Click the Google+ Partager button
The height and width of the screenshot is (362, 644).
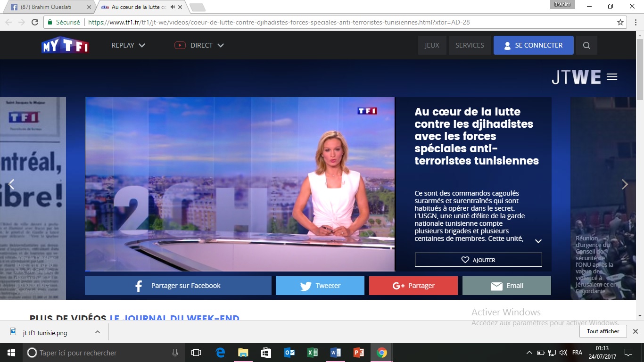(413, 286)
